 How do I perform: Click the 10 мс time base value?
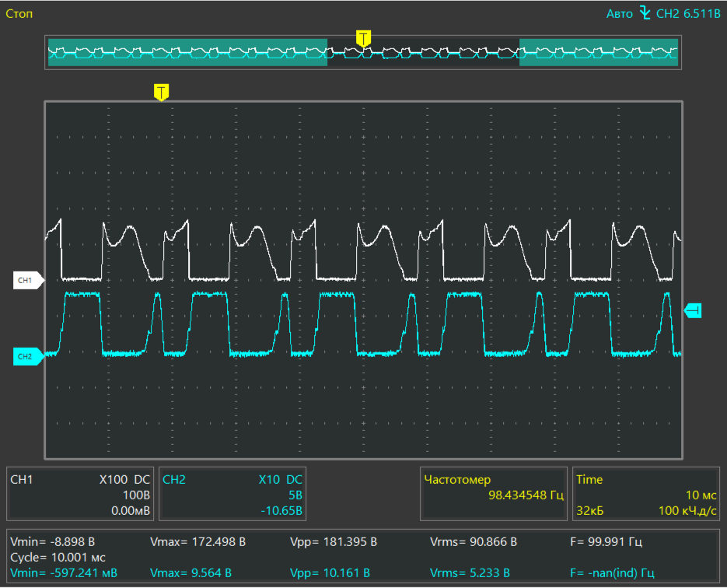point(701,495)
